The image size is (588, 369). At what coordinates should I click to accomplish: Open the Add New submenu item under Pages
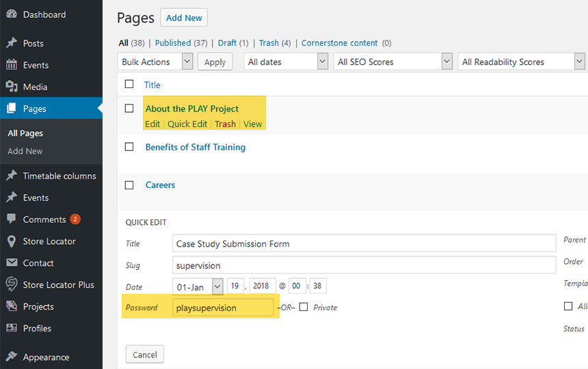[25, 151]
